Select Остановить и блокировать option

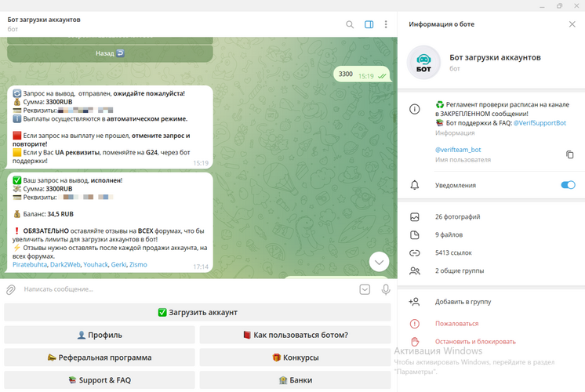click(x=475, y=342)
